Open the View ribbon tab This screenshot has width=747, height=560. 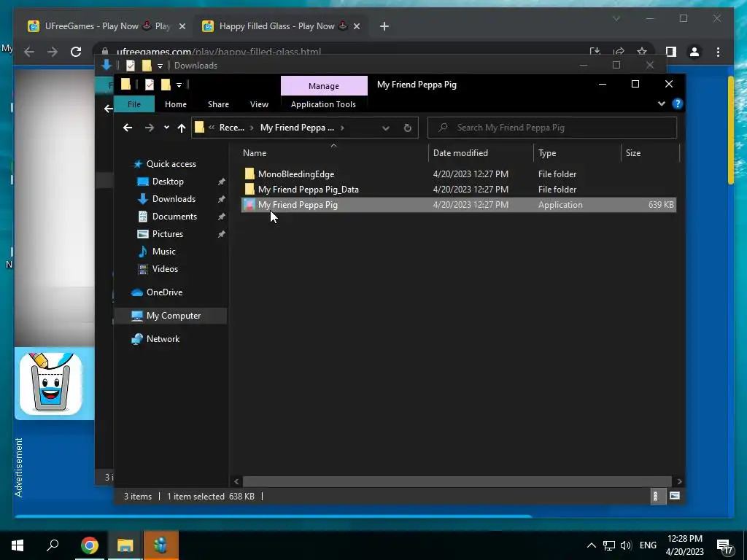[259, 104]
